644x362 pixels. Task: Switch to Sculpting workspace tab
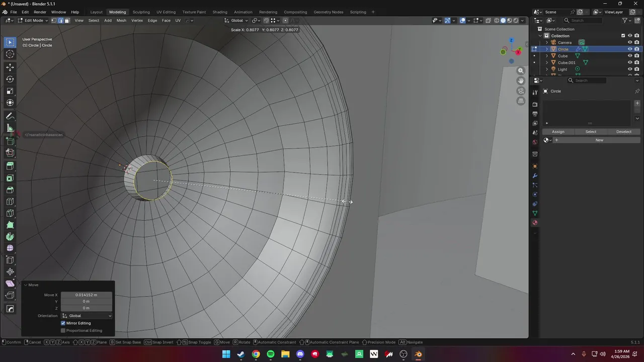click(141, 12)
